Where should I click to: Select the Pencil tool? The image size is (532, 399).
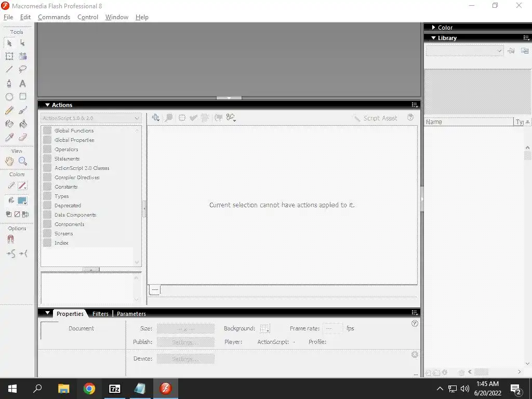pyautogui.click(x=9, y=110)
